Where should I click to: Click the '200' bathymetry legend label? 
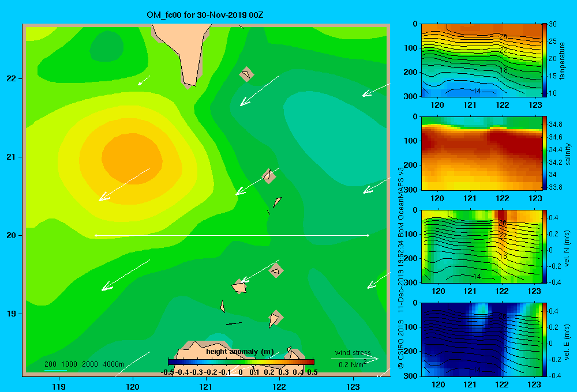[50, 364]
